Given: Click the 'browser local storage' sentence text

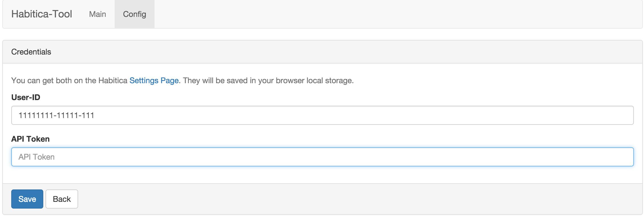Looking at the screenshot, I should (x=314, y=81).
